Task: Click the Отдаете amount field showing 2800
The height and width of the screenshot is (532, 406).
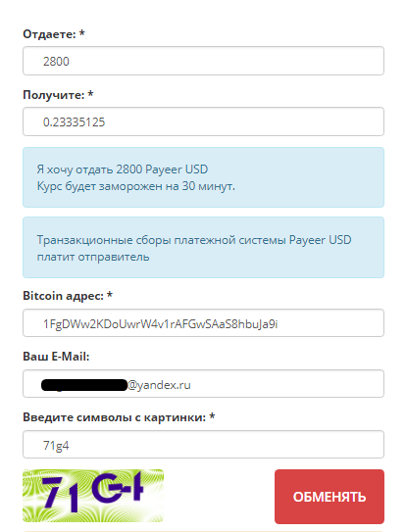Action: coord(203,61)
